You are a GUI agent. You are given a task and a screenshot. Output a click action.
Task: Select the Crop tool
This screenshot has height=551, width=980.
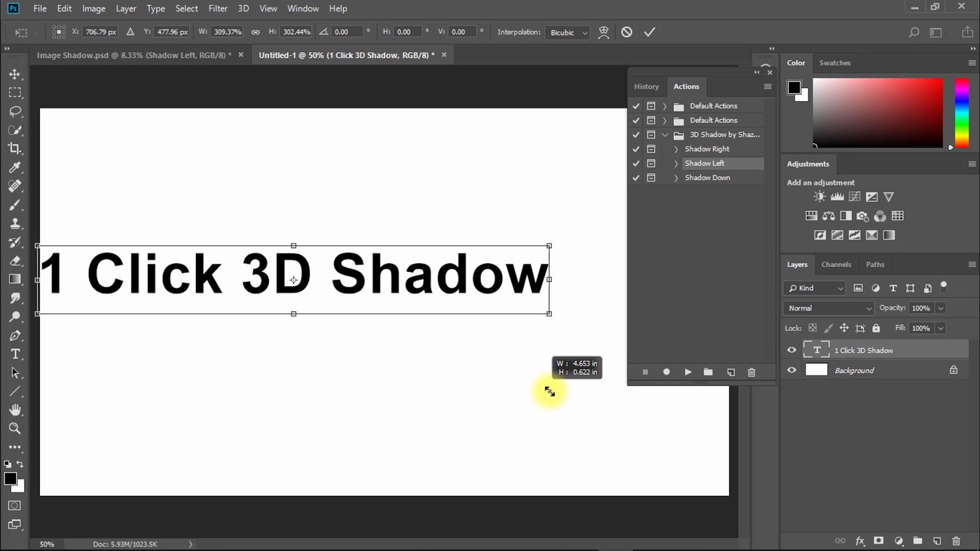[15, 148]
